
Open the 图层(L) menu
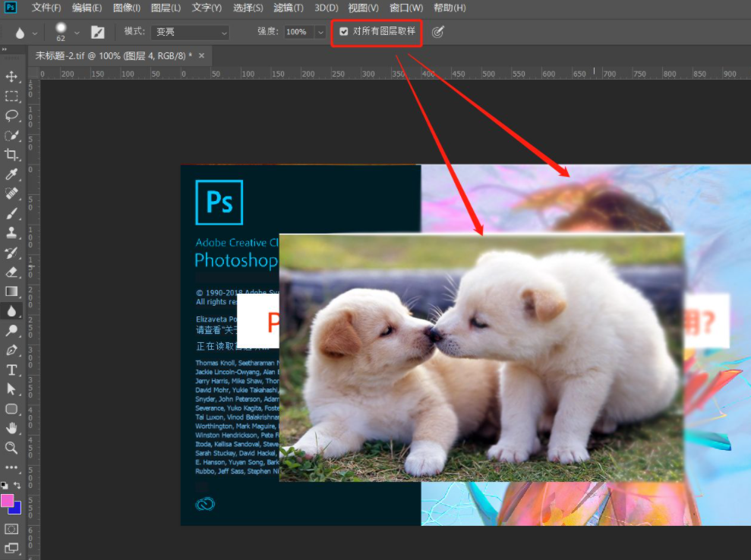pyautogui.click(x=166, y=8)
